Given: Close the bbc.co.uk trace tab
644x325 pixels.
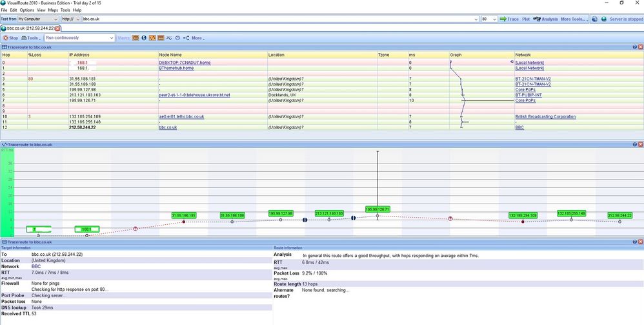Looking at the screenshot, I should (57, 28).
